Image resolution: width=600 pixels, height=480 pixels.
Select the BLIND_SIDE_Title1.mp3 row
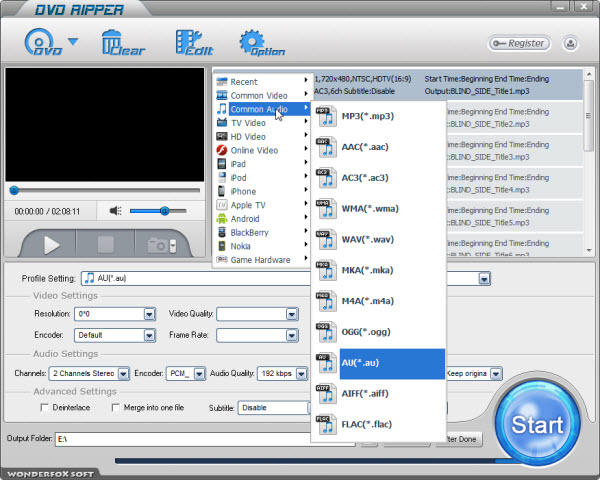click(x=399, y=85)
